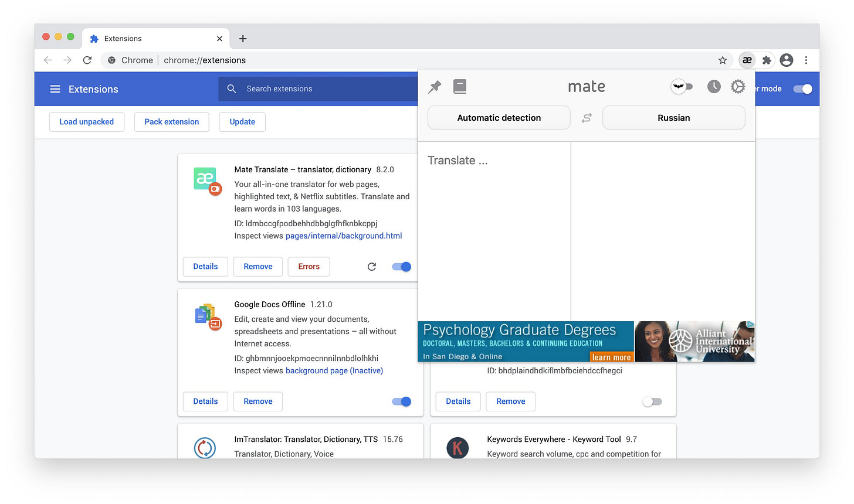
Task: Open Details for Google Docs Offline
Action: tap(205, 401)
